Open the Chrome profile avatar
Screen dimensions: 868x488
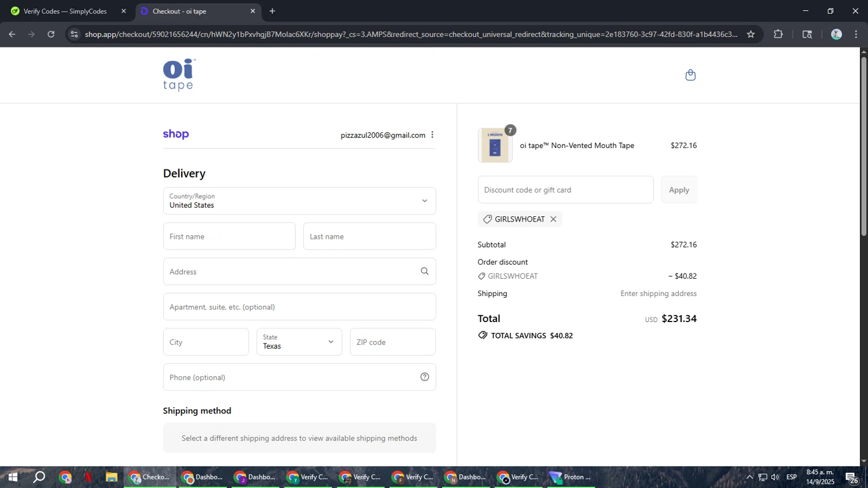[x=836, y=34]
